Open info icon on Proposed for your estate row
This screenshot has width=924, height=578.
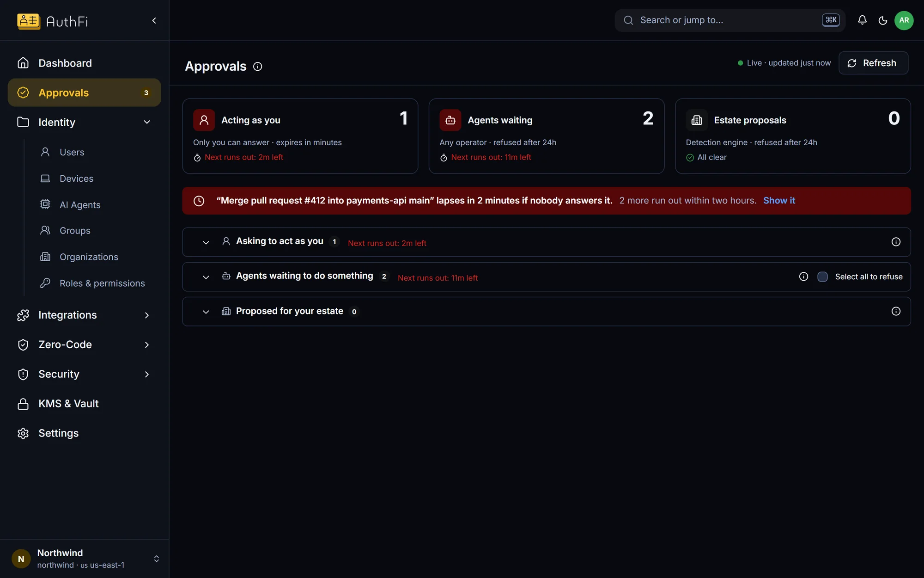point(896,311)
